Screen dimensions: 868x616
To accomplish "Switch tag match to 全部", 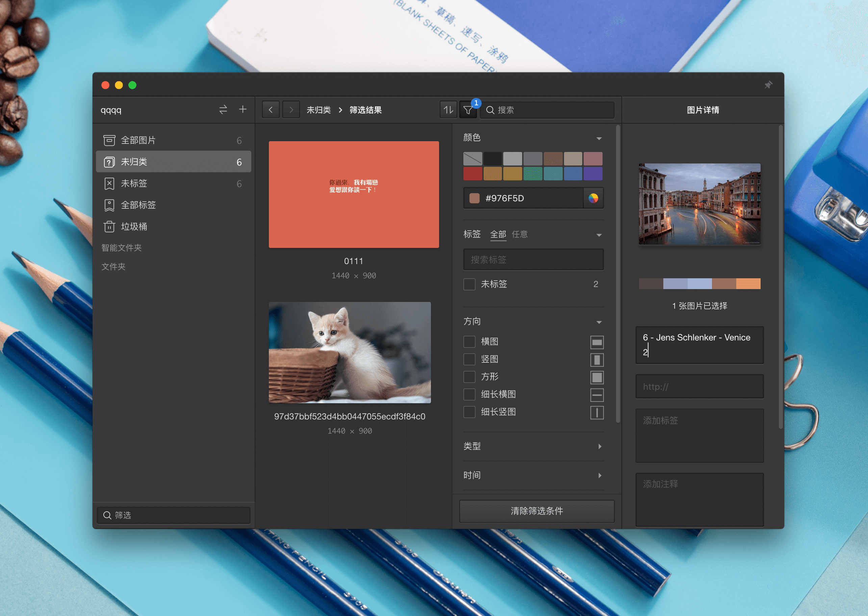I will [498, 234].
